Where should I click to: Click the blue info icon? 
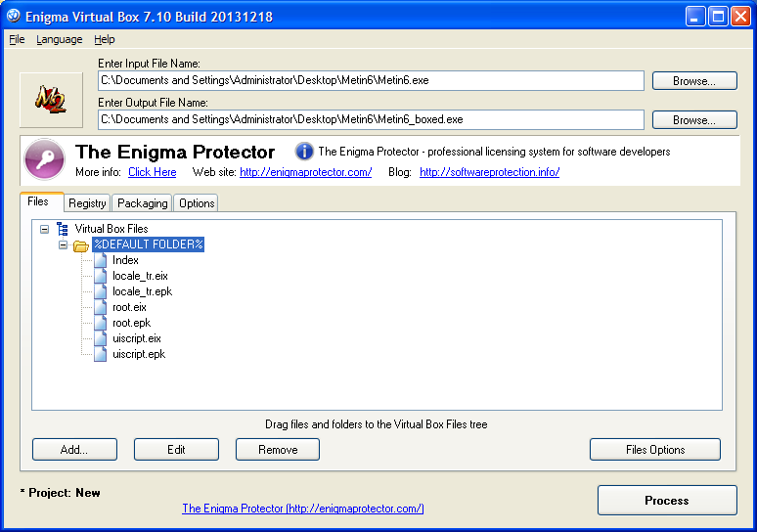(x=304, y=152)
